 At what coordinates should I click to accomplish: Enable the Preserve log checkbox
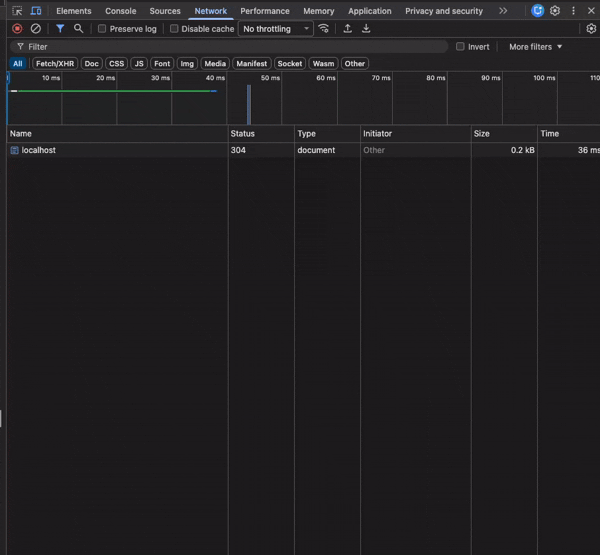pyautogui.click(x=102, y=29)
